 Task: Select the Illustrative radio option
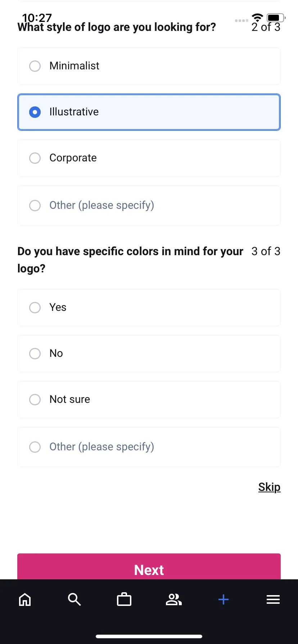(x=149, y=112)
